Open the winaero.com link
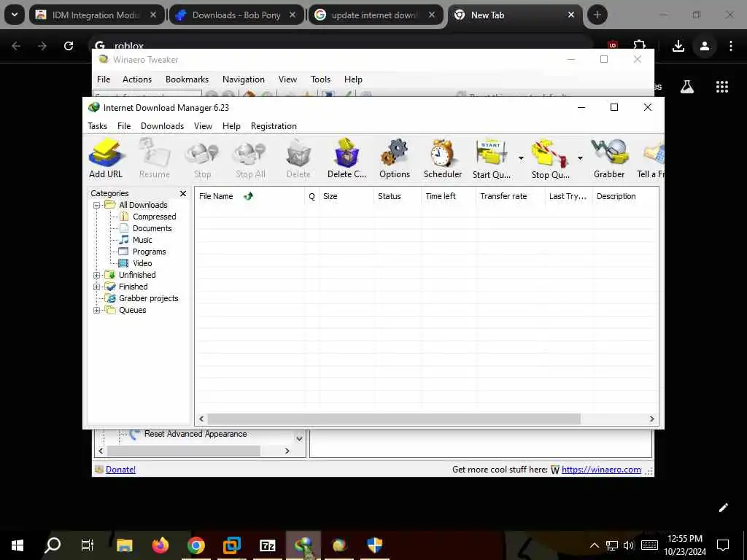This screenshot has height=560, width=747. (x=601, y=470)
